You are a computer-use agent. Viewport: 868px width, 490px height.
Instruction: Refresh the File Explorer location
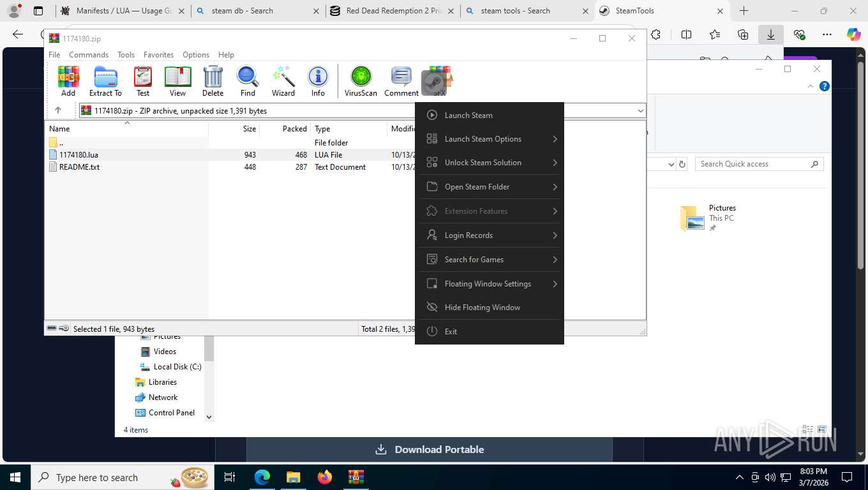682,164
